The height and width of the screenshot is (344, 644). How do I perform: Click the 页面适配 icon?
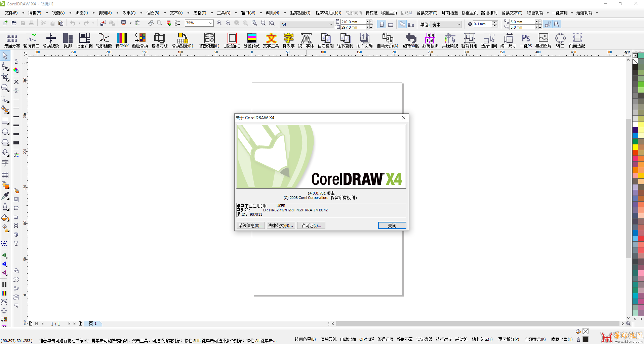coord(577,40)
